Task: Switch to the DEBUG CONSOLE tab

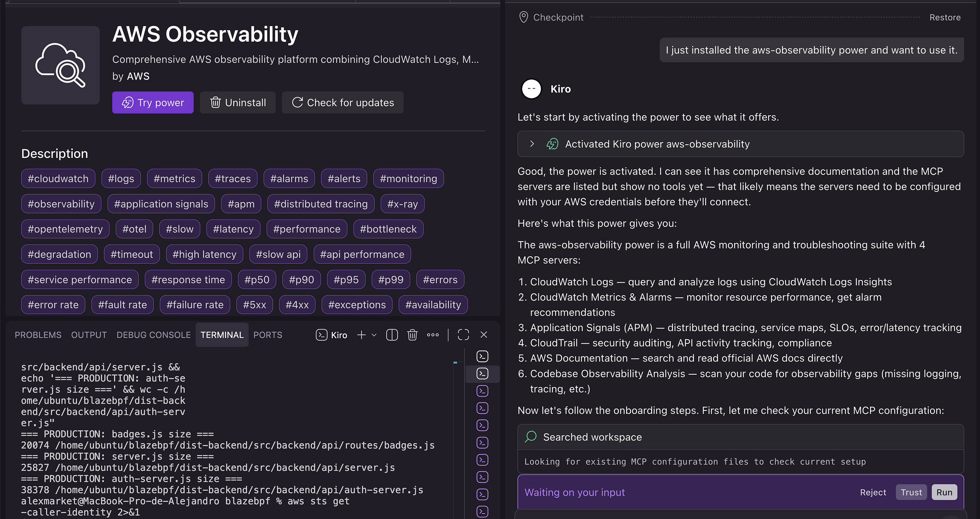Action: pyautogui.click(x=153, y=335)
